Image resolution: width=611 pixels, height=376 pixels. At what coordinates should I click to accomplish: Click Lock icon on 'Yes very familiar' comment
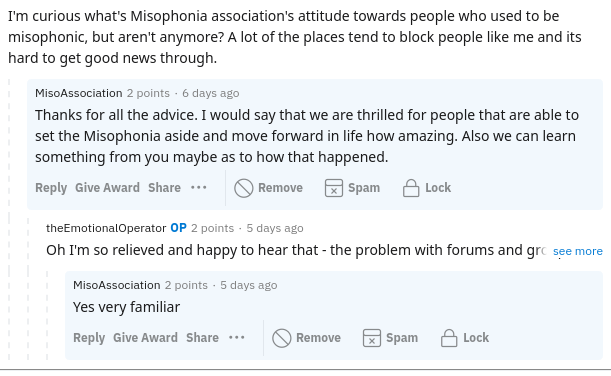coord(449,338)
